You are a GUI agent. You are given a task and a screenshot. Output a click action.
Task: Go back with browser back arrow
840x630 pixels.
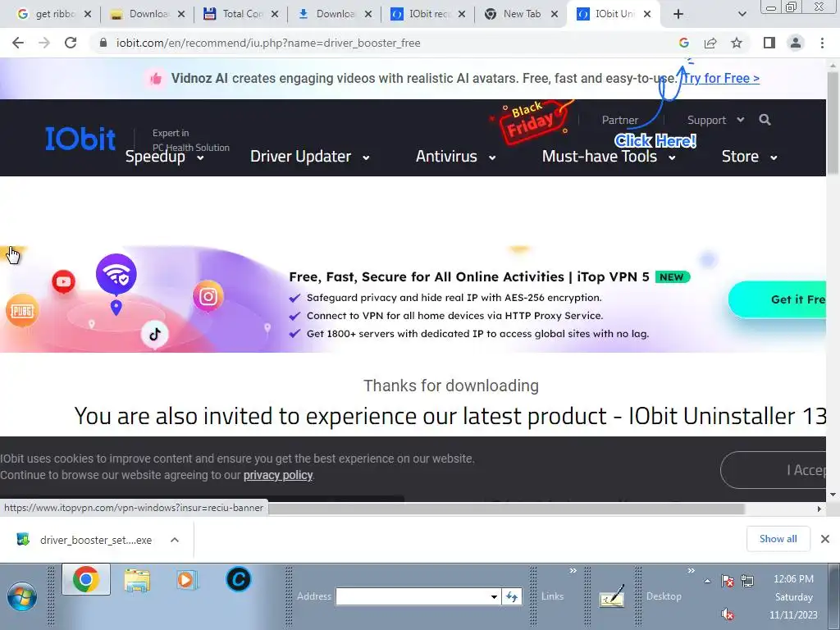(x=18, y=43)
